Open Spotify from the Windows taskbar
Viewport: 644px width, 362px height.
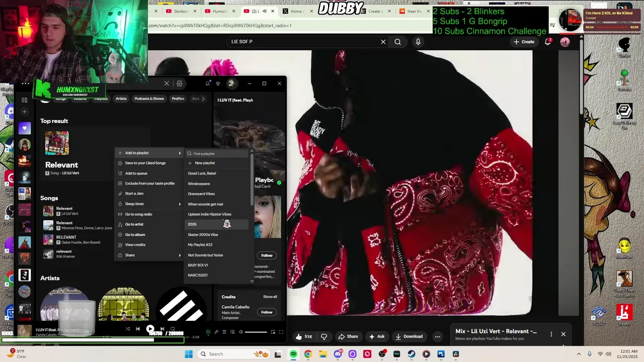(293, 354)
